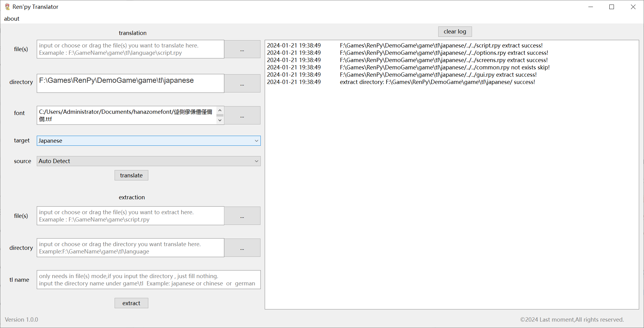Screen dimensions: 644x328
Task: Browse for translation directory button
Action: pos(242,83)
